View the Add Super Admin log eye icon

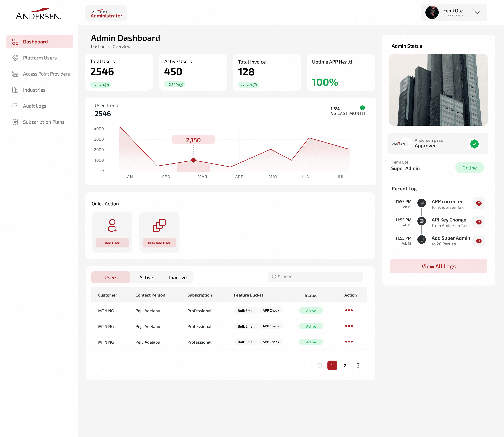coord(479,241)
